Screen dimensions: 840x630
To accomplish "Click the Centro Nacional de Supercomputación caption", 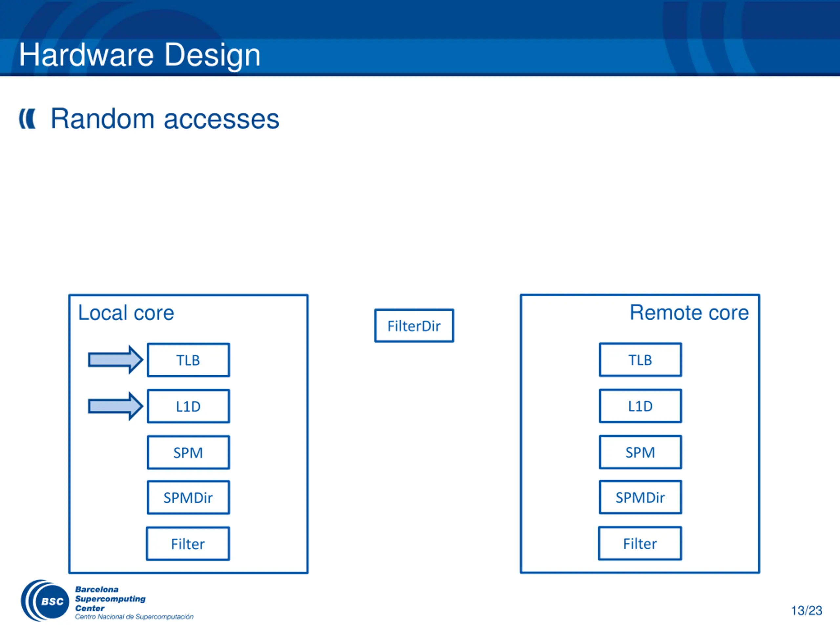I will click(134, 617).
